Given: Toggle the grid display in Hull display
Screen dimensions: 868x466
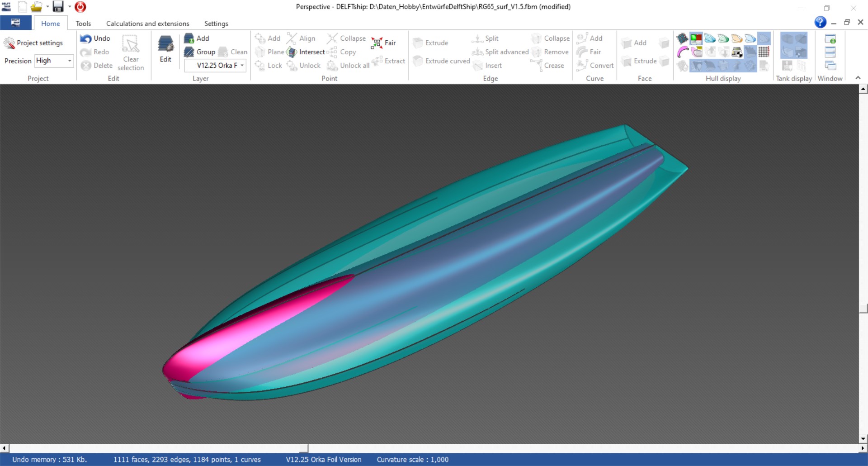Looking at the screenshot, I should 764,52.
